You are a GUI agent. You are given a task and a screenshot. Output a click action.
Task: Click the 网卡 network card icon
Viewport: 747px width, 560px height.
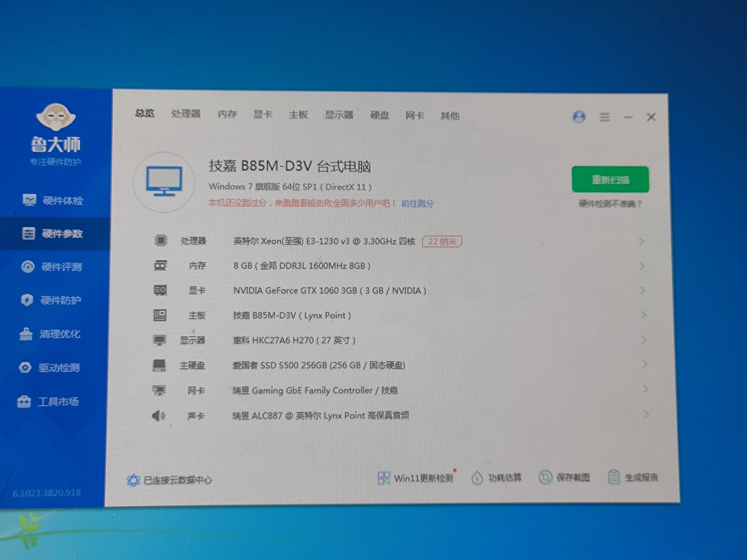tap(159, 391)
